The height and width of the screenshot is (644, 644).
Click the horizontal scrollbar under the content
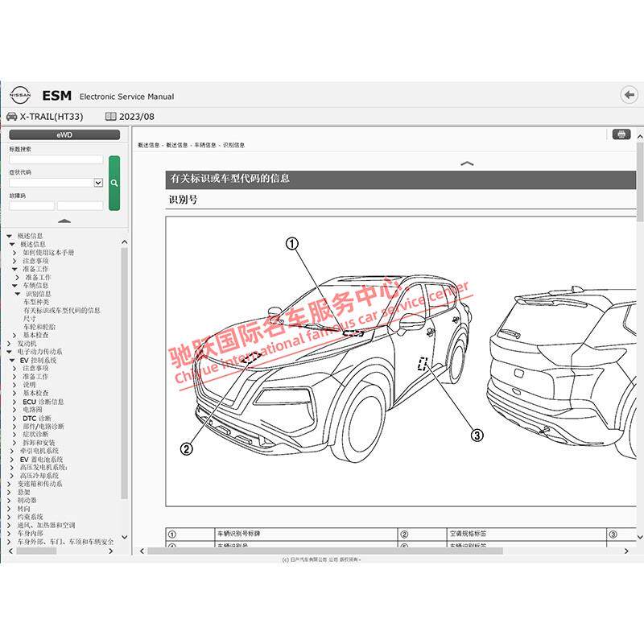coord(325,551)
